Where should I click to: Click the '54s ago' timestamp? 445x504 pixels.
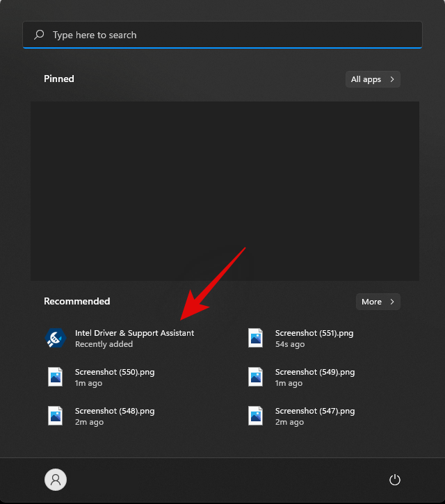(290, 344)
